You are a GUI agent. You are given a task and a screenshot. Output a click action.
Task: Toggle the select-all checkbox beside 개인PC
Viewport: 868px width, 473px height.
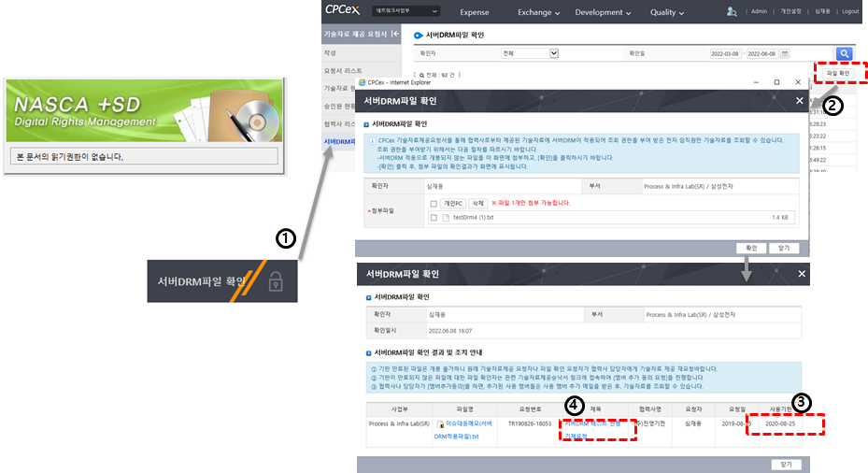pyautogui.click(x=434, y=203)
